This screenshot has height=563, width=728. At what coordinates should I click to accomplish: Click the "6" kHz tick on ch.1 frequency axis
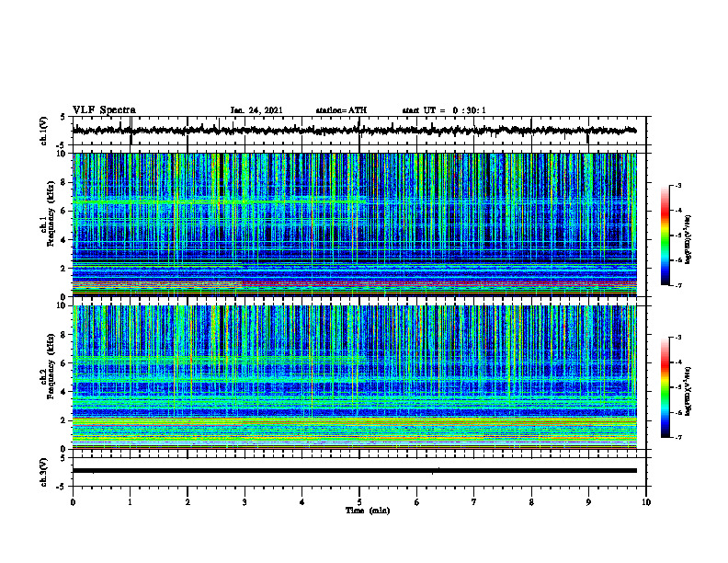(x=65, y=211)
